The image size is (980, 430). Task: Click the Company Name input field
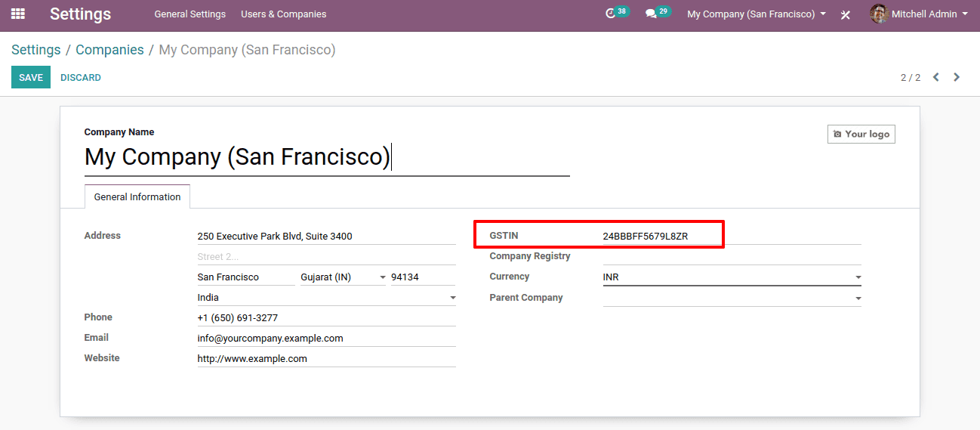[327, 158]
